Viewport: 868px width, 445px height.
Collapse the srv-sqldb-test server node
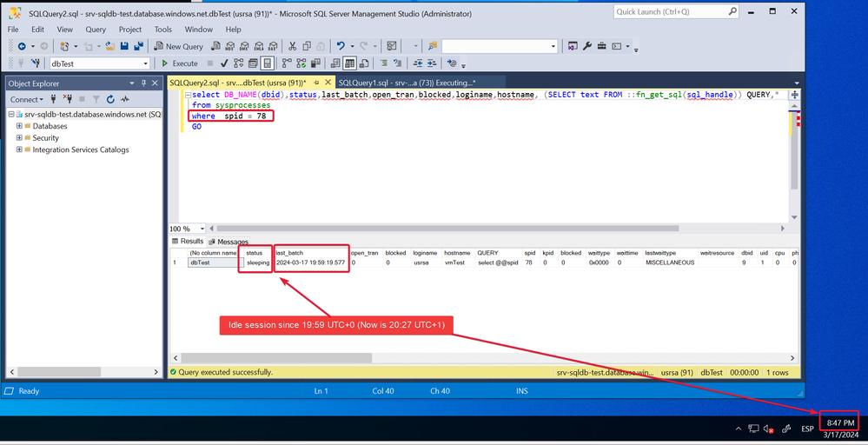click(12, 115)
